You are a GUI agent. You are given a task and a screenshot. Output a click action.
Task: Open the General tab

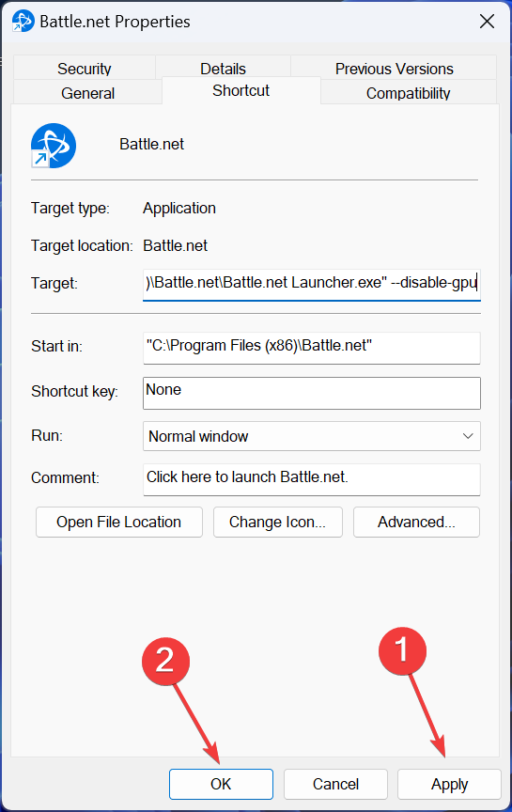point(88,93)
